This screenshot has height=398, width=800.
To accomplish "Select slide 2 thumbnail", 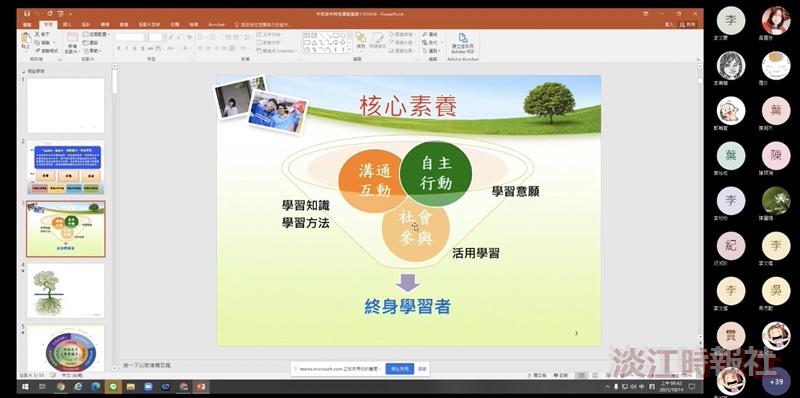I will (65, 167).
